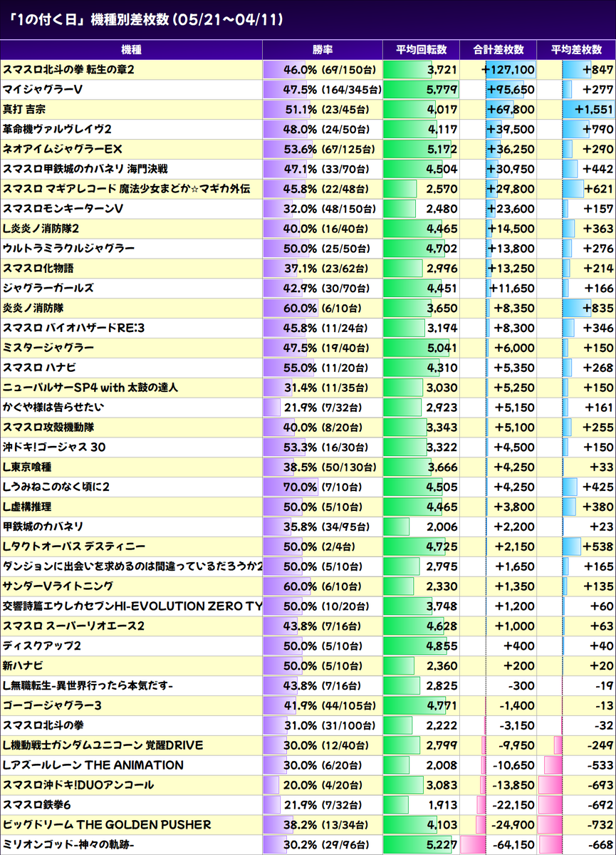Select machine name スマスロ甲鉄城のカバネリ 海門決戦
The image size is (616, 855).
85,170
